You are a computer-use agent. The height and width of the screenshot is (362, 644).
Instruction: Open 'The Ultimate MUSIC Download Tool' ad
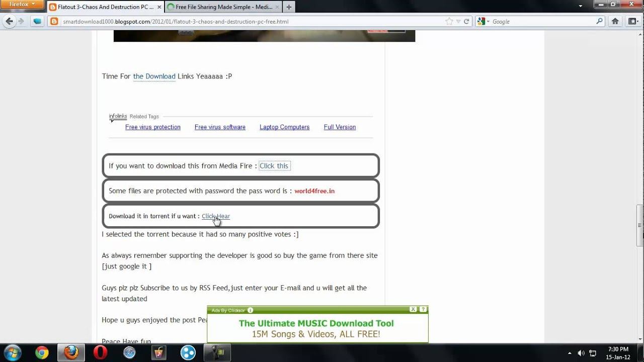pos(316,323)
